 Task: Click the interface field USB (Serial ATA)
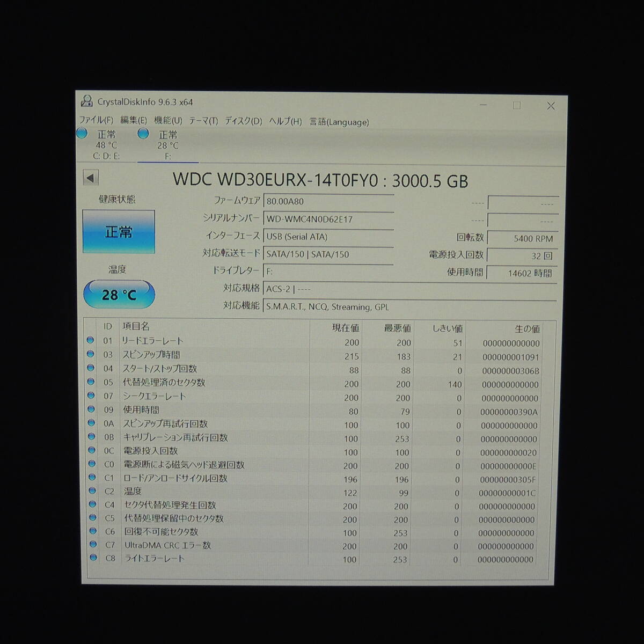[328, 237]
